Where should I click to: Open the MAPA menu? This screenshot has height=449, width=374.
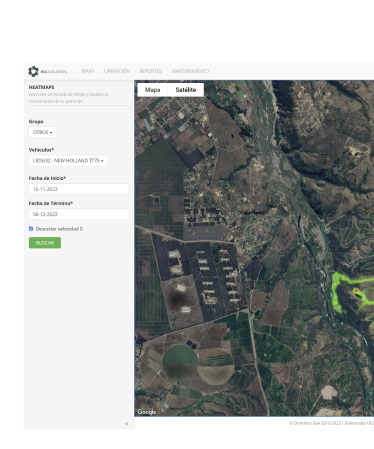88,71
